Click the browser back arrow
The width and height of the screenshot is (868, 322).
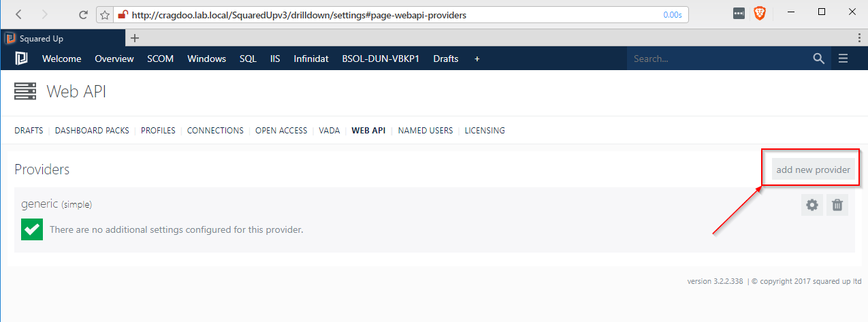click(18, 14)
